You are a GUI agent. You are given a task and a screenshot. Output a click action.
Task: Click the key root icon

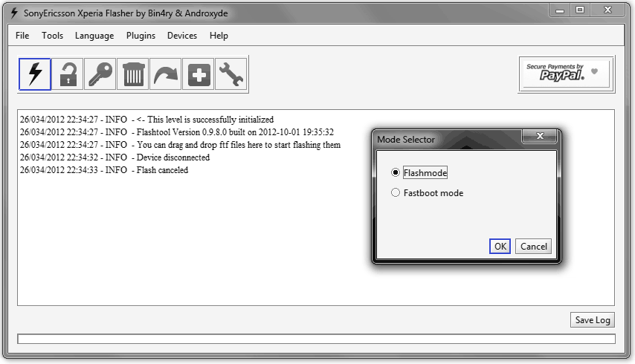tap(100, 74)
